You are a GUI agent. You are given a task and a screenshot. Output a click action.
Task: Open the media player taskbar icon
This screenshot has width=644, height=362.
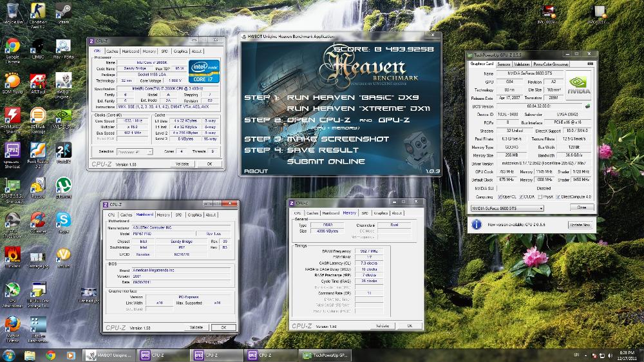(x=70, y=356)
